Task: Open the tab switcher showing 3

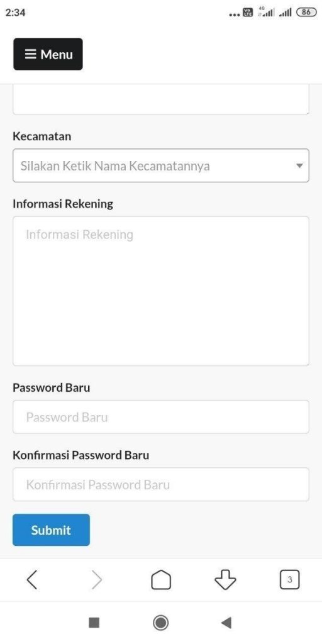Action: point(289,580)
